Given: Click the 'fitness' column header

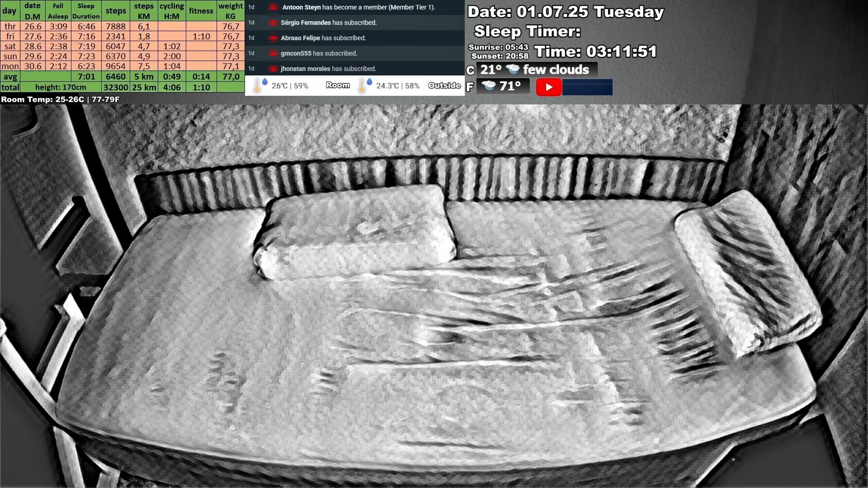Looking at the screenshot, I should pos(201,11).
